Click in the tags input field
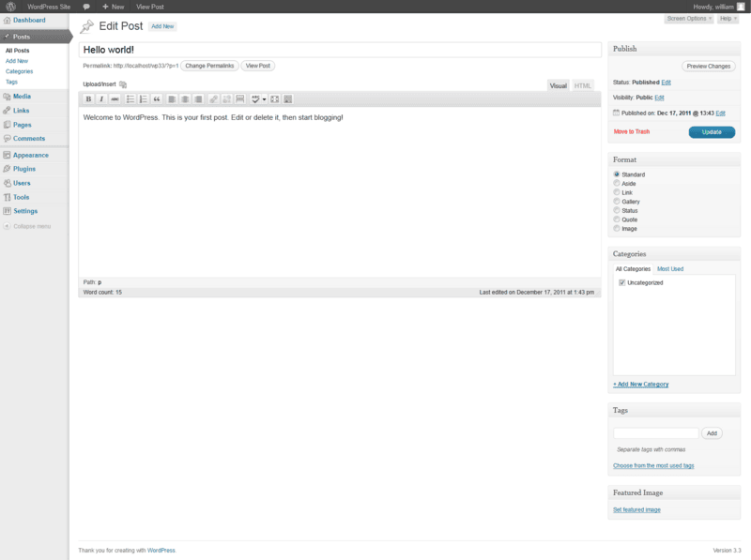This screenshot has height=560, width=751. [655, 433]
